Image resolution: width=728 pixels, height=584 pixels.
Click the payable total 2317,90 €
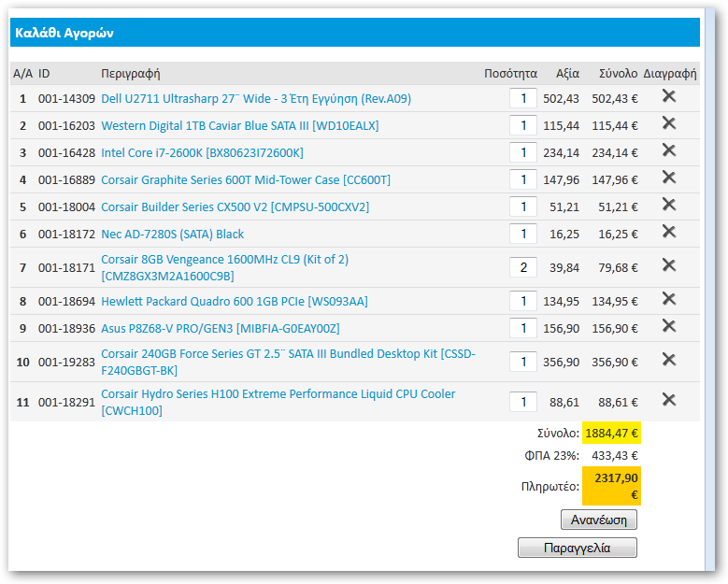(x=611, y=486)
